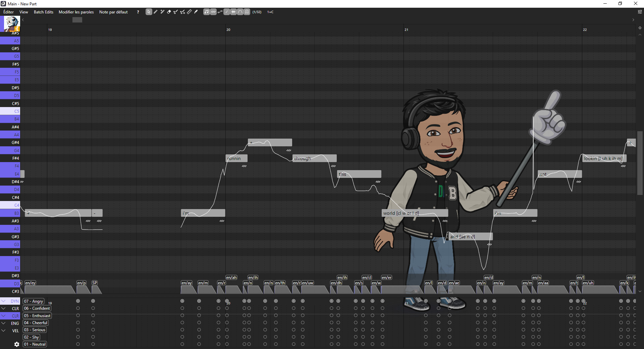Toggle vibrato icon under 'and' note
The height and width of the screenshot is (349, 644).
(x=489, y=244)
